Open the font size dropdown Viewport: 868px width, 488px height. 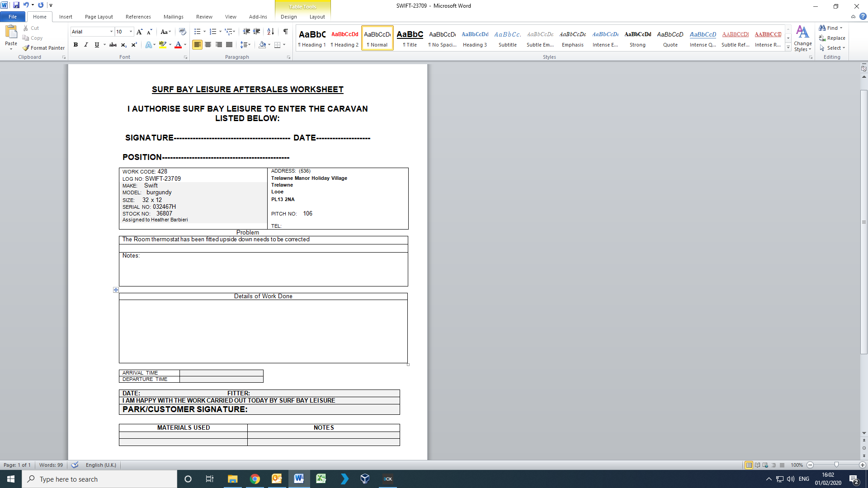pos(131,32)
